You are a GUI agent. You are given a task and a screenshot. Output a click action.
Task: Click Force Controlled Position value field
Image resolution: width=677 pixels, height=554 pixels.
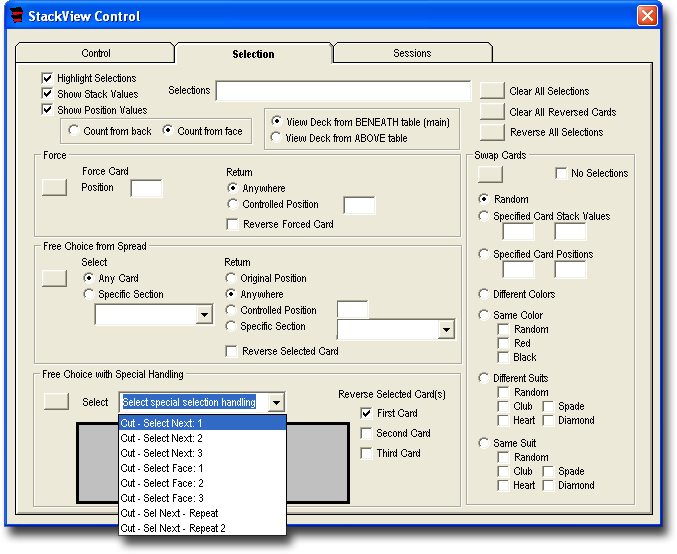[359, 205]
